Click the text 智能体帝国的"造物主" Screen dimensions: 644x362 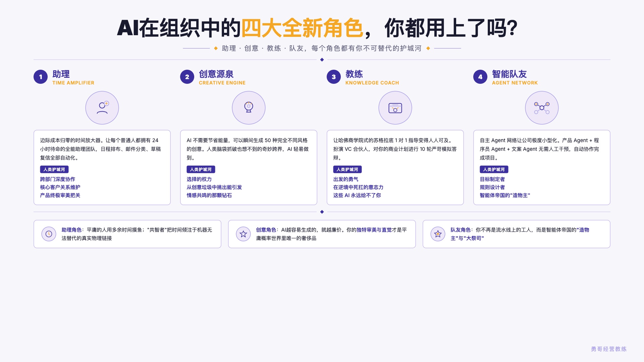point(505,195)
